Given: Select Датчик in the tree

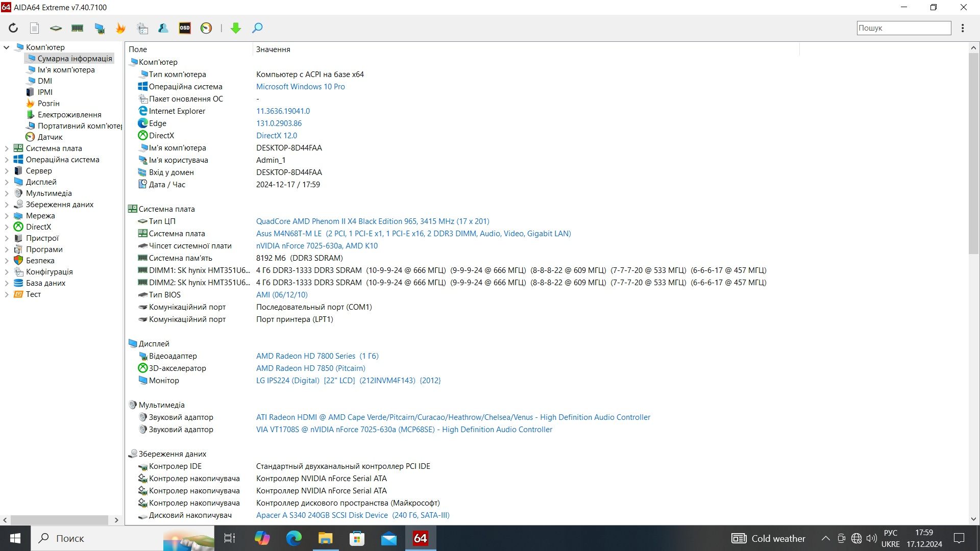Looking at the screenshot, I should (50, 137).
